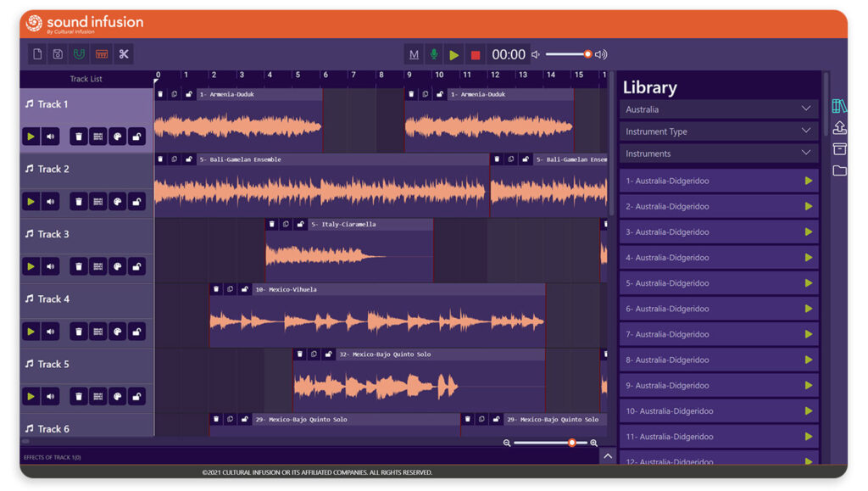Start recording with the microphone icon
The height and width of the screenshot is (491, 868).
coord(434,54)
